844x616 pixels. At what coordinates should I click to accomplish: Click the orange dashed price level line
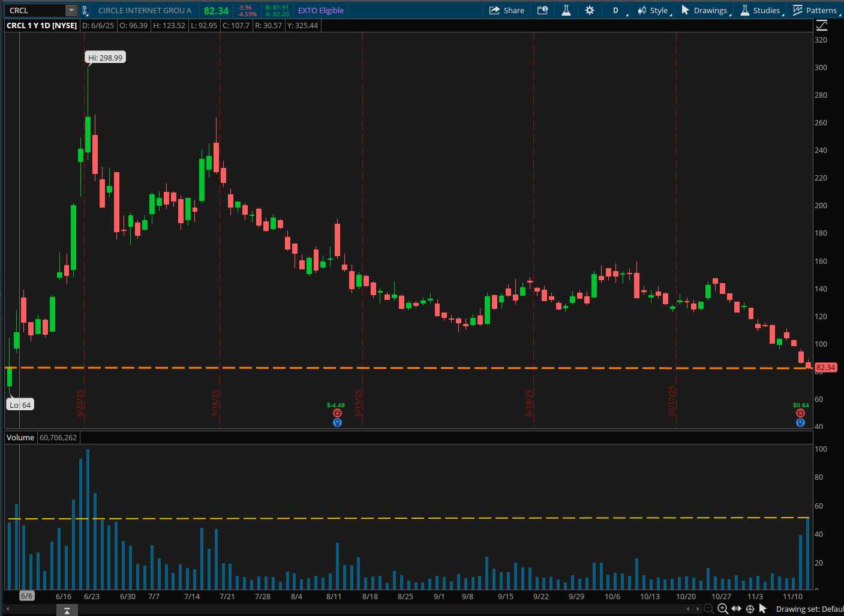[408, 368]
